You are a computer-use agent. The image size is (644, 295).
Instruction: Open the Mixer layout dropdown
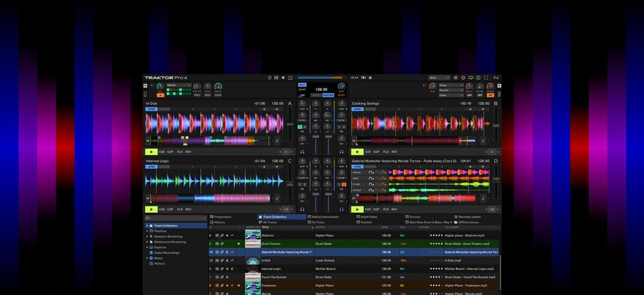point(439,78)
